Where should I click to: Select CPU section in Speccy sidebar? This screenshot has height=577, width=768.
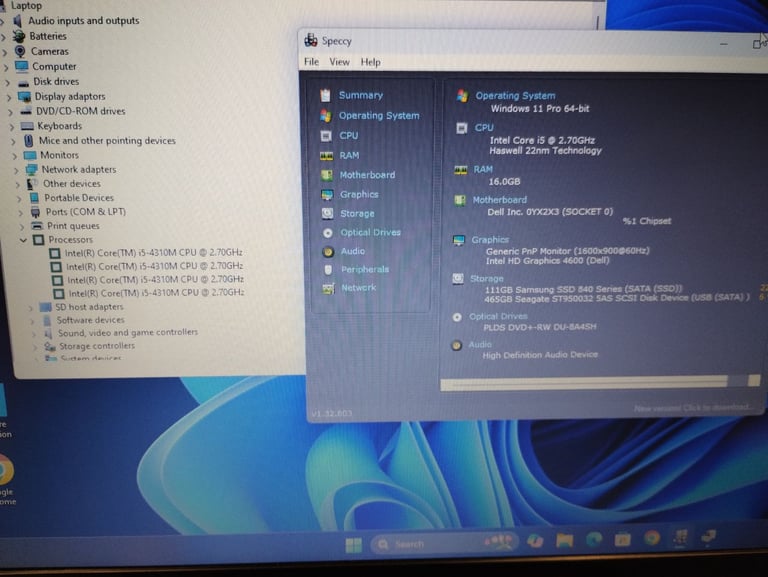pos(348,136)
